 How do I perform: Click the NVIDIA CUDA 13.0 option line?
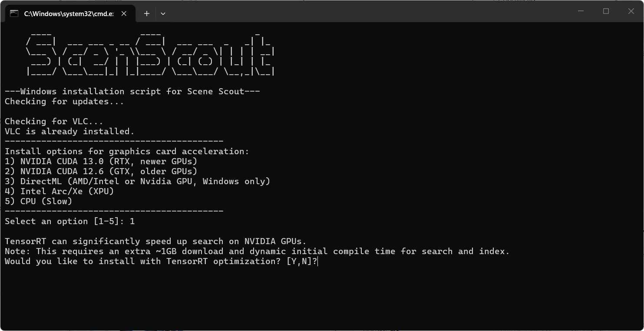pos(101,161)
